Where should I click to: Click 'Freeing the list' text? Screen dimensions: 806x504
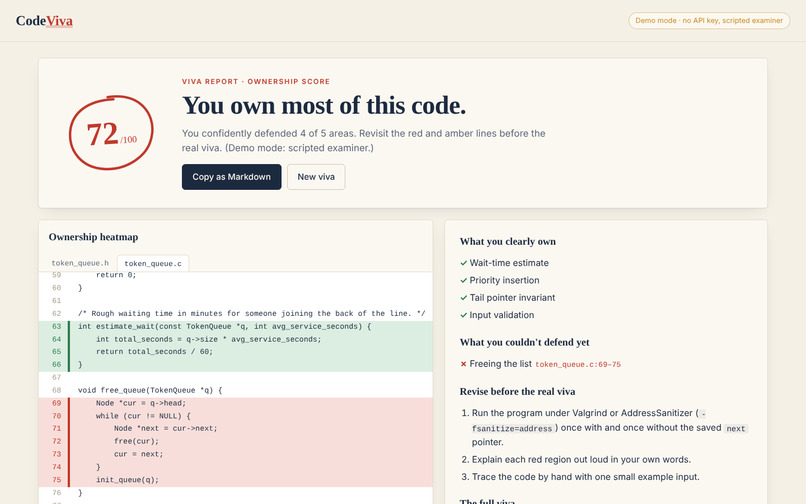click(x=501, y=364)
